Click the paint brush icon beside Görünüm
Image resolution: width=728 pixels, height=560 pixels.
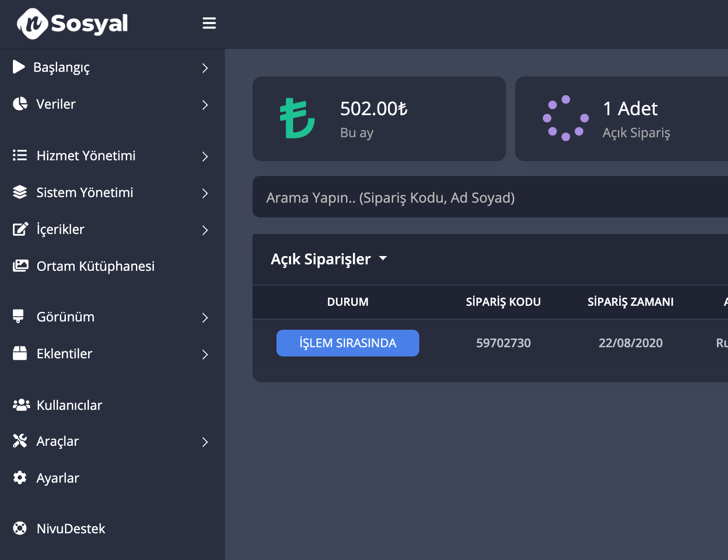(x=18, y=316)
